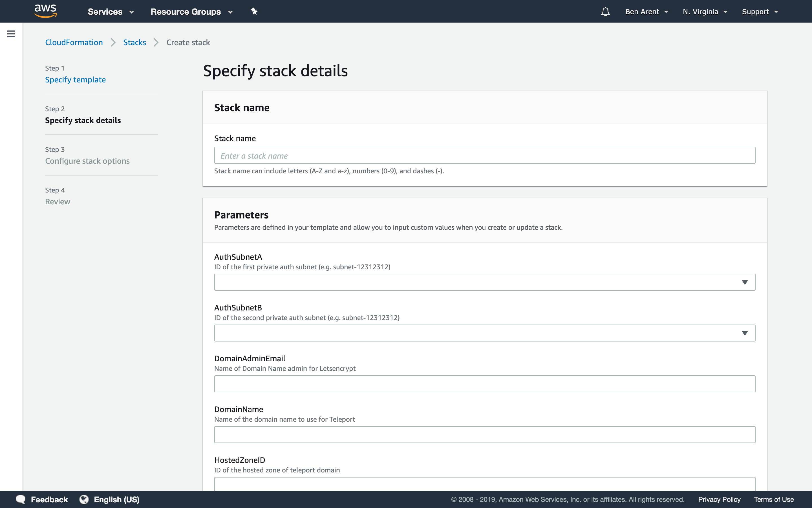Click Step 3 Configure stack options
812x508 pixels.
click(87, 161)
